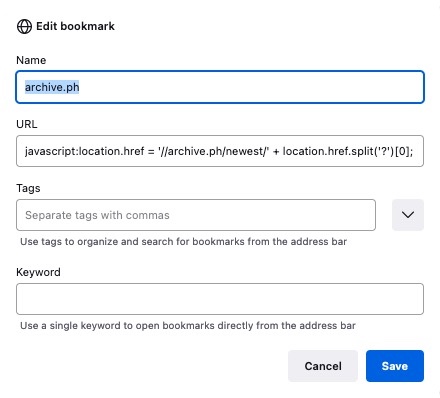Expand the tags selector chevron dropdown

point(408,215)
